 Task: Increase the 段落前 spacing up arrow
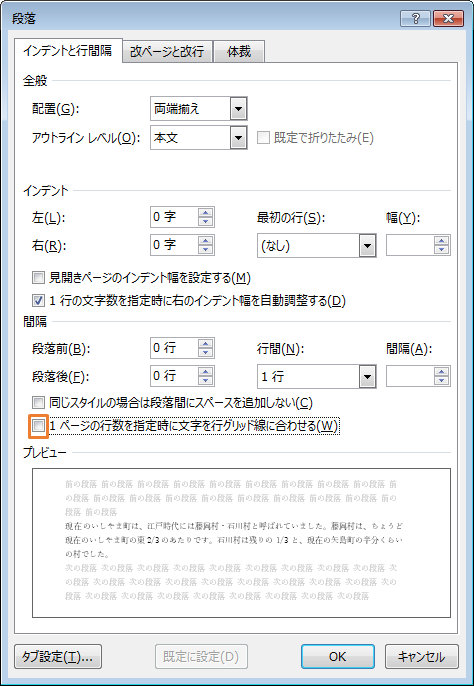205,343
